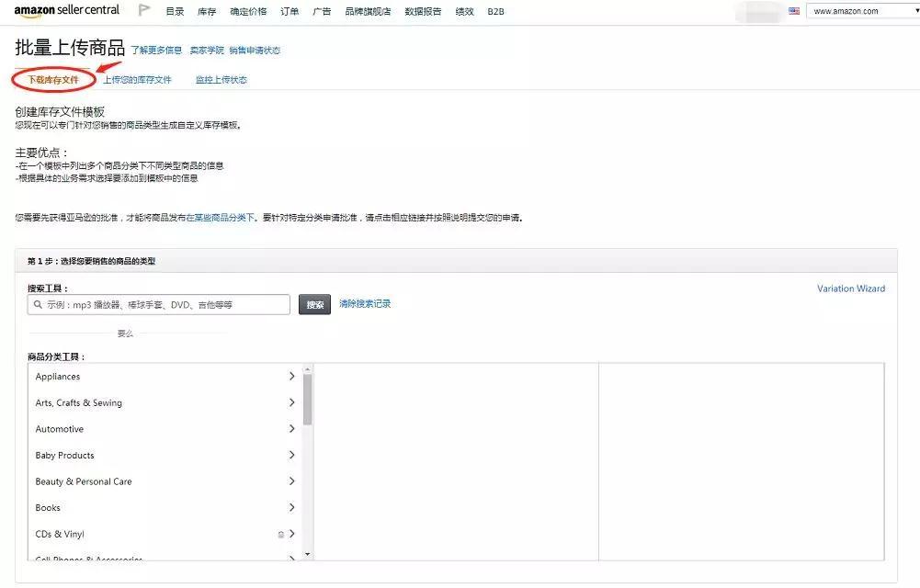Open the 库存 menu
The height and width of the screenshot is (588, 920).
[x=207, y=11]
